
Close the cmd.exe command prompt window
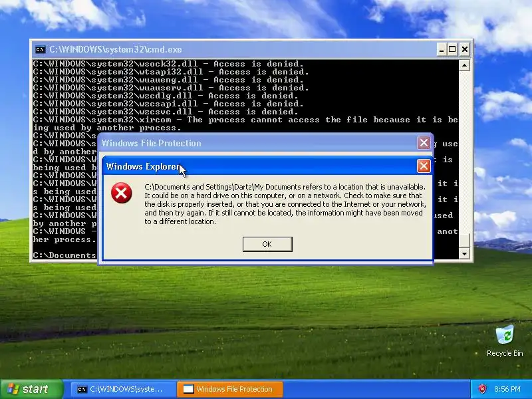[x=464, y=49]
